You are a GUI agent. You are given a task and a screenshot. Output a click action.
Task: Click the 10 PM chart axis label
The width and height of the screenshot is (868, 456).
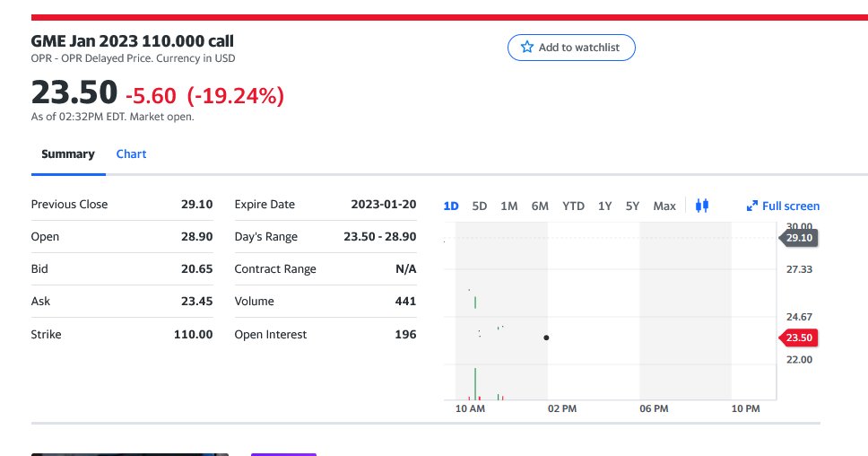click(x=746, y=408)
